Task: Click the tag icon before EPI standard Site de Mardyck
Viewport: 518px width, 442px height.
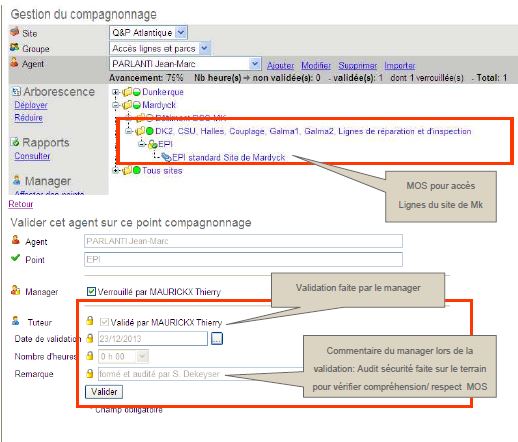Action: [x=166, y=157]
